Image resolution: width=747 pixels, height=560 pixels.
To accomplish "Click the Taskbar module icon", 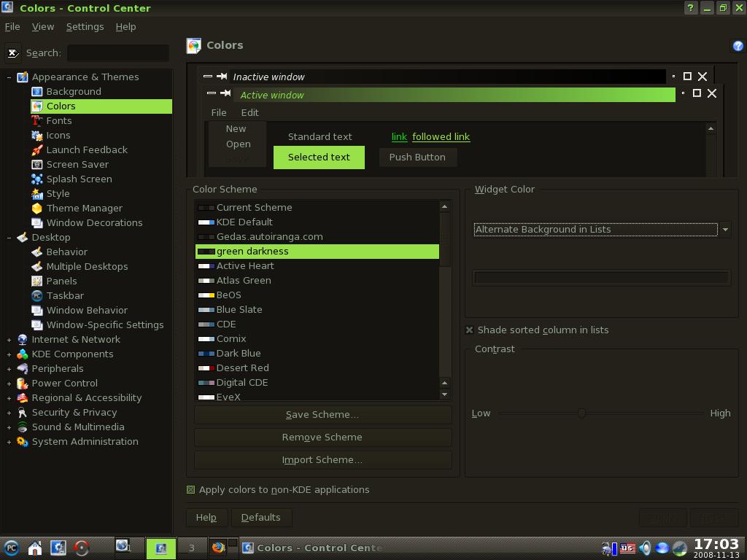I will 36,296.
